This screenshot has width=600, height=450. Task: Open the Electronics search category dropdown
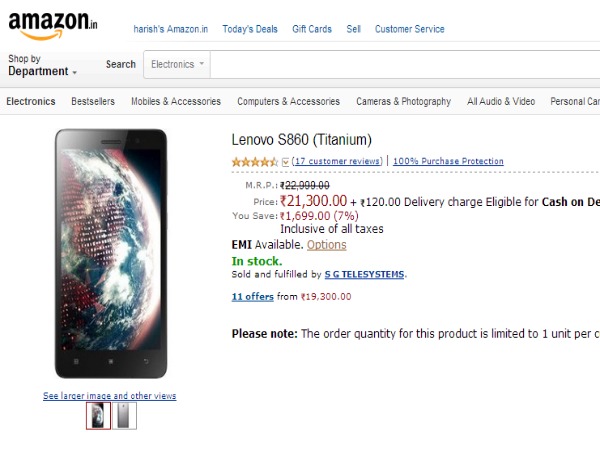point(178,65)
